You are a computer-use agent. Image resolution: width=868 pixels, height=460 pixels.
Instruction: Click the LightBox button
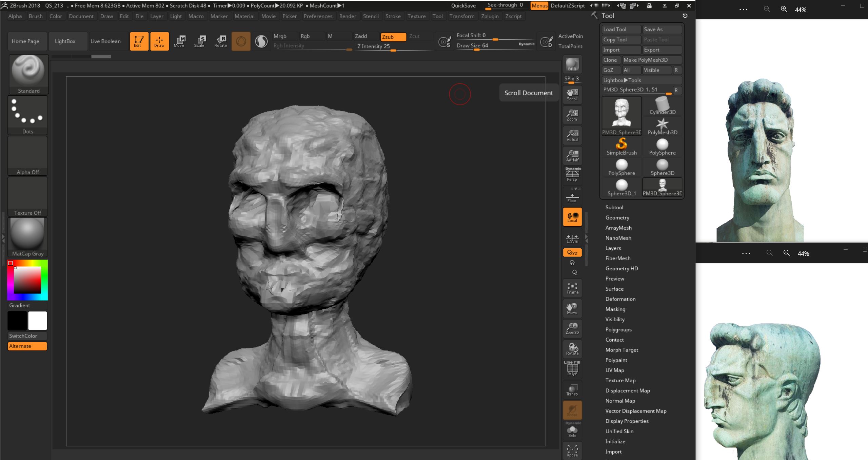[x=65, y=41]
